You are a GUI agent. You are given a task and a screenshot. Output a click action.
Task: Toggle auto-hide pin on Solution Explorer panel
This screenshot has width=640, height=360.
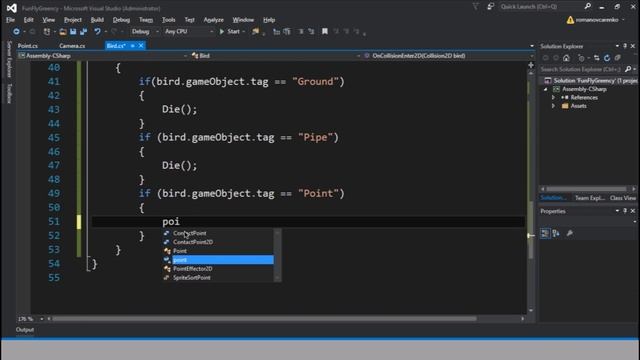coord(625,46)
